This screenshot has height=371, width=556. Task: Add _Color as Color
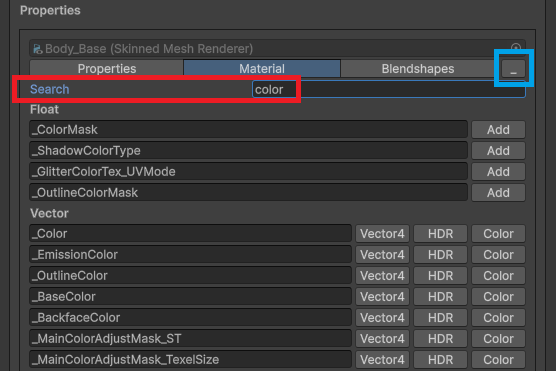(498, 234)
